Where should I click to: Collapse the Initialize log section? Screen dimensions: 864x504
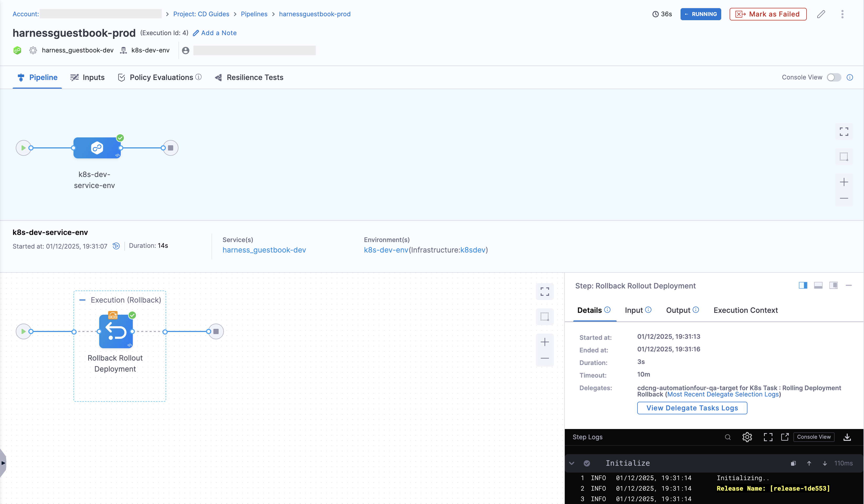[x=572, y=463]
